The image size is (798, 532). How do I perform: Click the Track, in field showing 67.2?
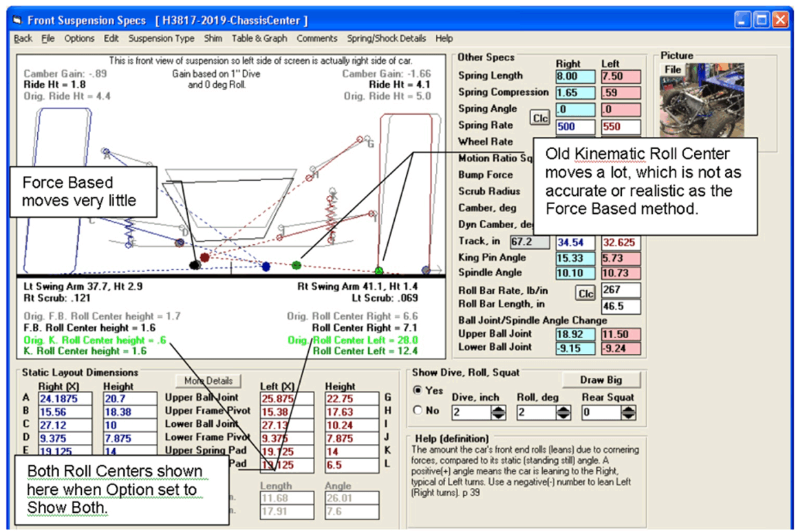tap(530, 242)
